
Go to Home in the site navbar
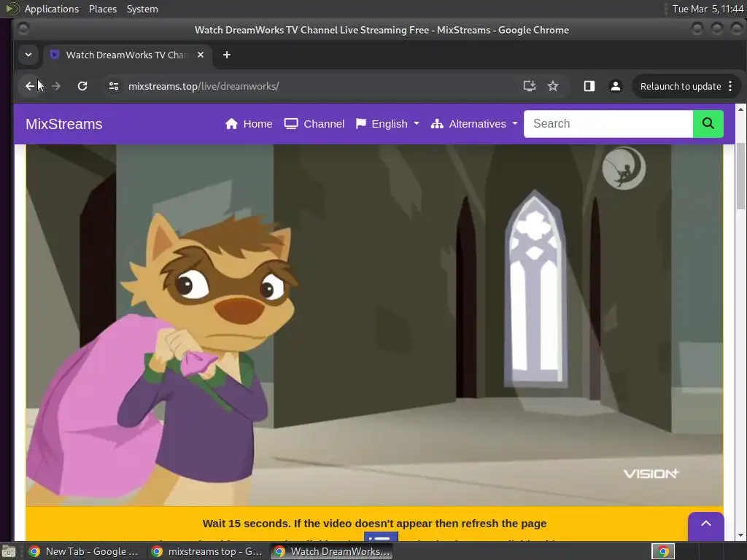point(249,124)
